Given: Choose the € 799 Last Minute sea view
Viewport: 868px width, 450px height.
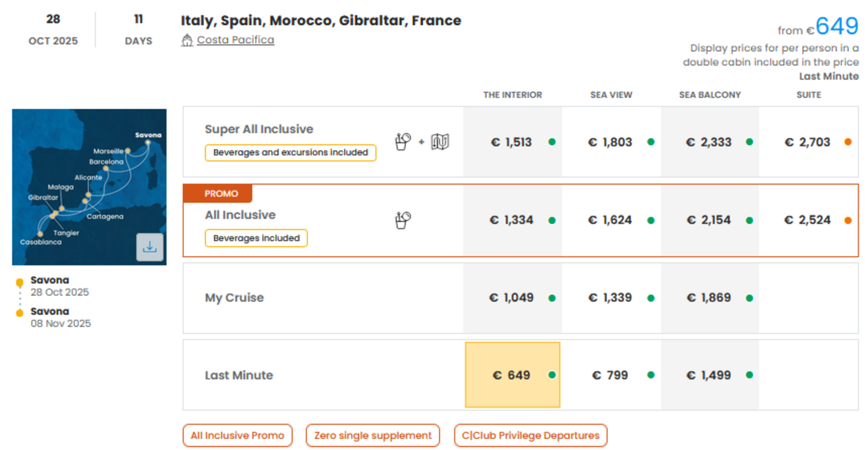Looking at the screenshot, I should pyautogui.click(x=610, y=375).
